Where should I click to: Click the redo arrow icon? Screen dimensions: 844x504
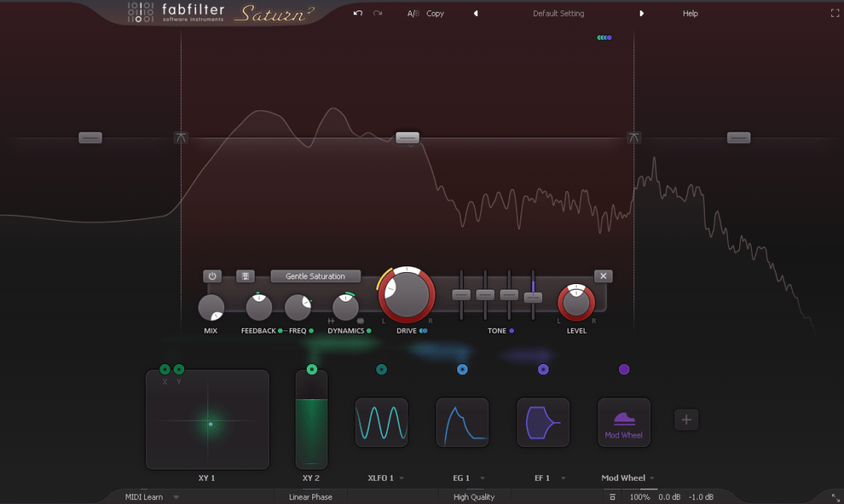377,13
